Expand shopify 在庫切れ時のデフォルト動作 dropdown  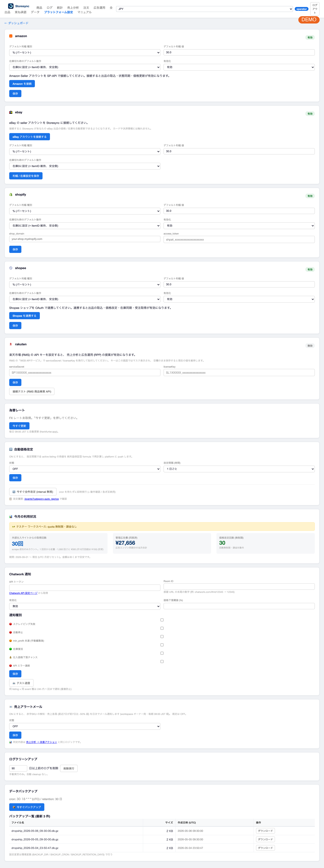(85, 226)
